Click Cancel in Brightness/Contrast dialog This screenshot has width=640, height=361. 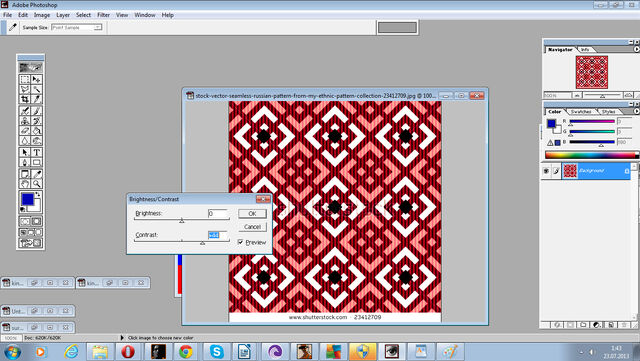coord(252,227)
